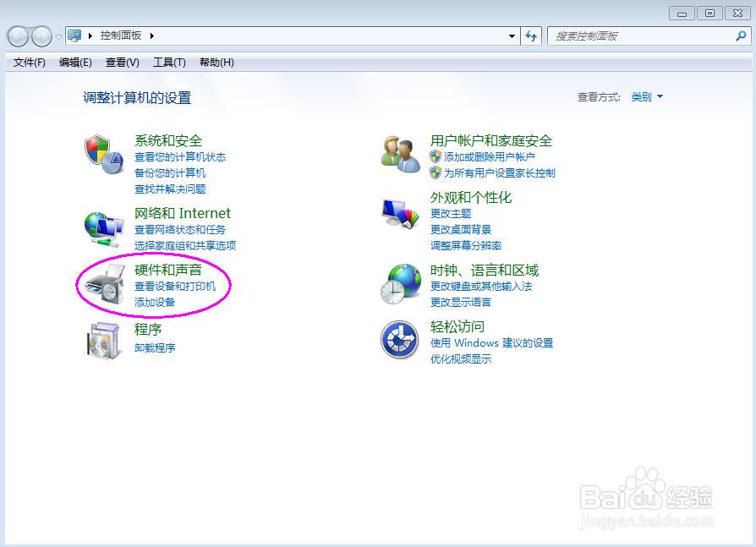Click 使用 Windows 建议的设置 link
The image size is (756, 547).
[492, 342]
